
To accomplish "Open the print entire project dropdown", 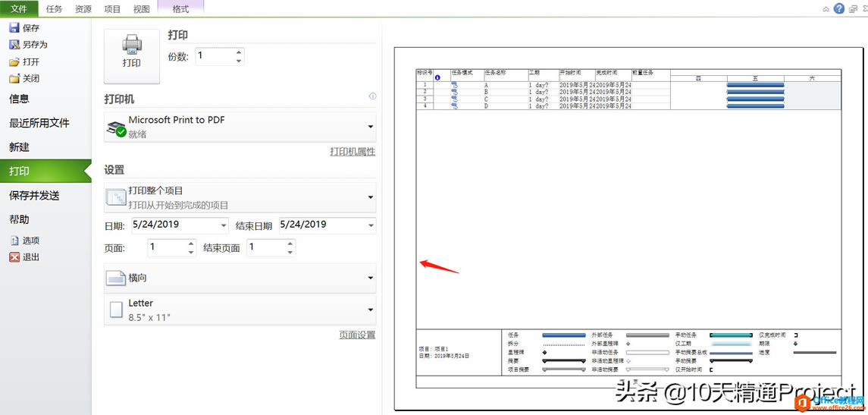I will (240, 198).
